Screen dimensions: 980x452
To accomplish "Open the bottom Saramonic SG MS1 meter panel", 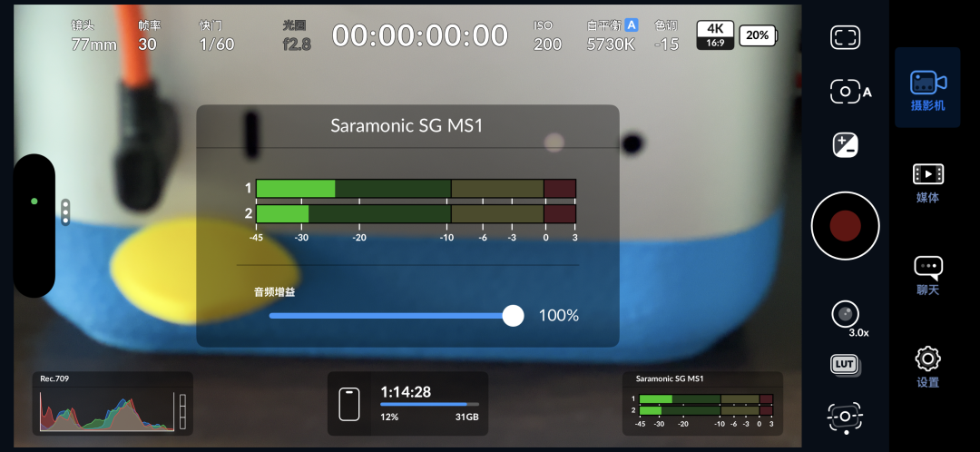I will [702, 403].
